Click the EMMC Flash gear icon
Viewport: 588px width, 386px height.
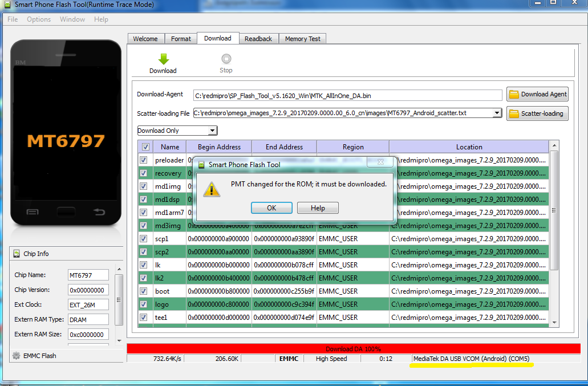point(16,356)
